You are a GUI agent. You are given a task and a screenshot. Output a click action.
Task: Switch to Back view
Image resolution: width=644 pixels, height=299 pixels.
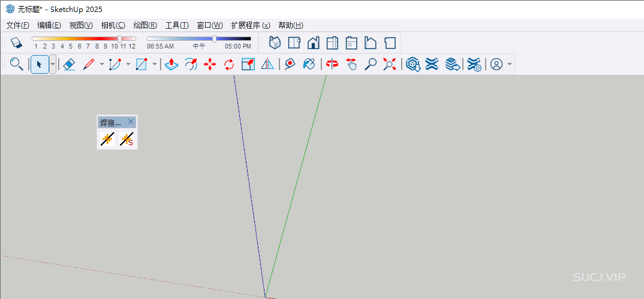tap(351, 43)
